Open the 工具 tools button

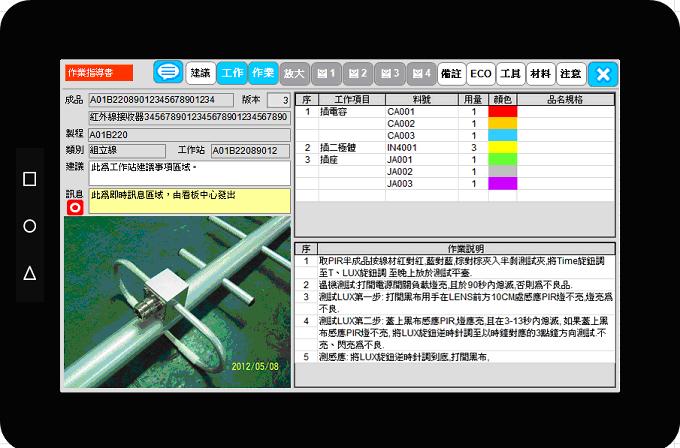[510, 74]
